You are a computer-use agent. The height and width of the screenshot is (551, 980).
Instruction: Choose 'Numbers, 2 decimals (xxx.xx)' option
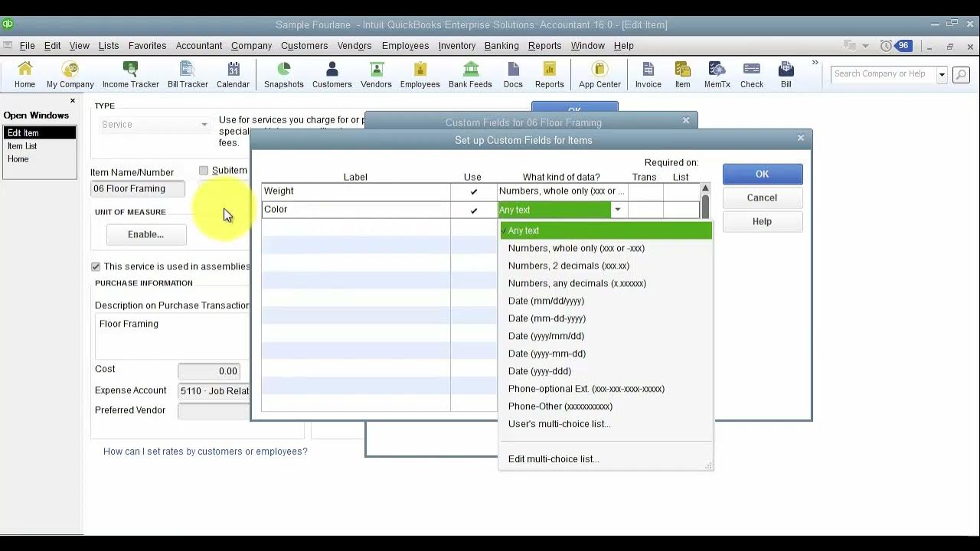pos(606,266)
